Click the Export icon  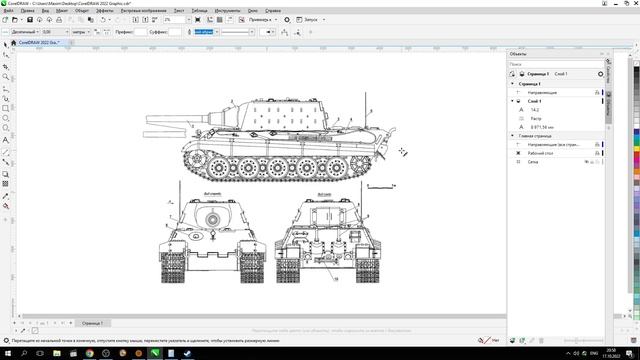click(145, 20)
